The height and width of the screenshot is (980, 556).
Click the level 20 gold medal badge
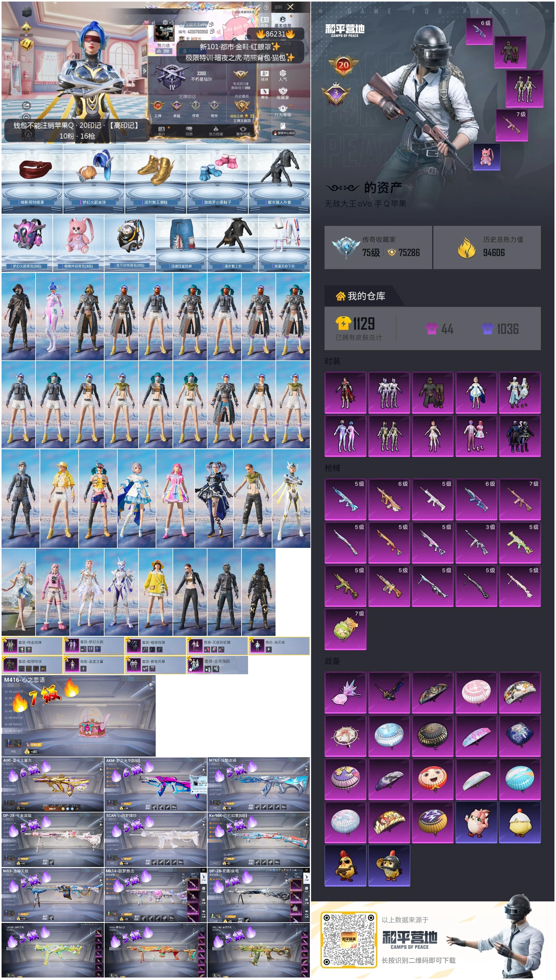343,66
